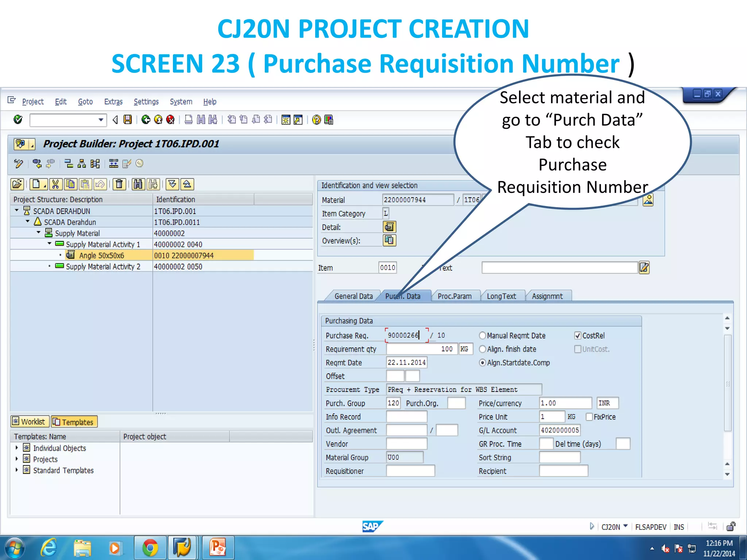Open the item text editor pencil icon
Viewport: 747px width, 560px height.
point(644,268)
